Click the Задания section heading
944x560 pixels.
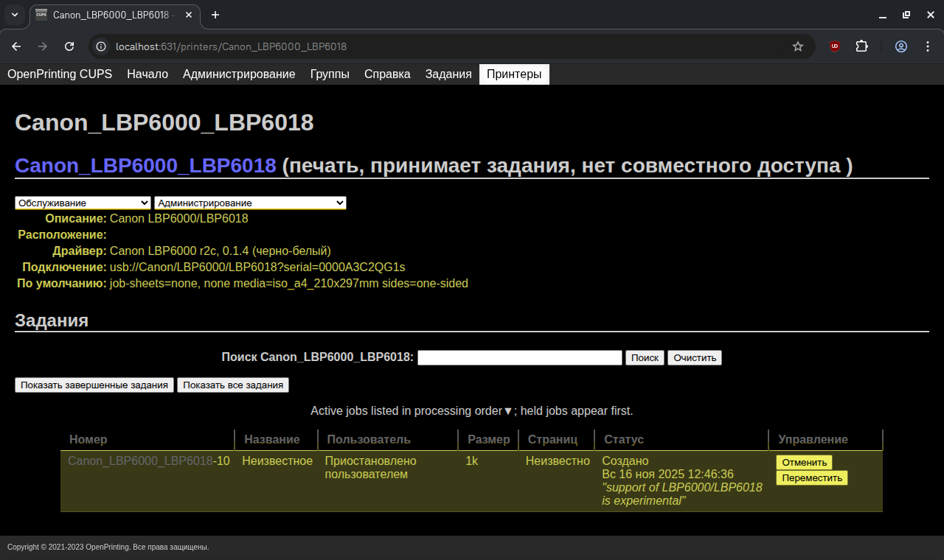[52, 321]
